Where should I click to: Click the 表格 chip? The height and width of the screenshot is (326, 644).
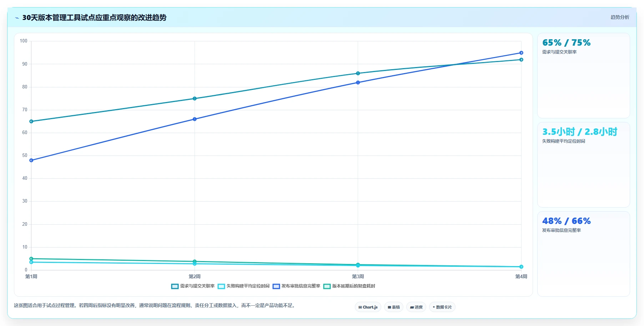pyautogui.click(x=394, y=307)
